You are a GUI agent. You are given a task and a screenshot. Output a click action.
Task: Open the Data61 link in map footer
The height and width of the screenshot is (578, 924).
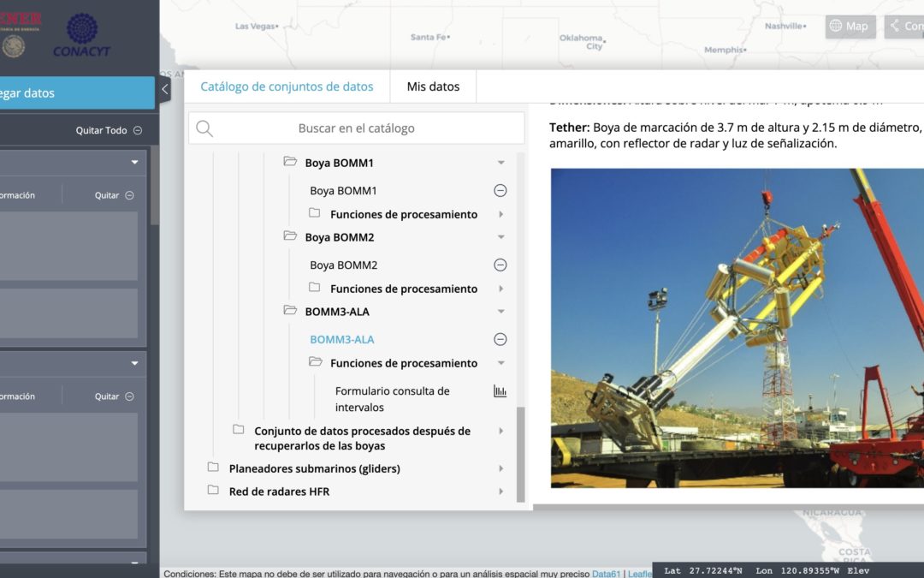click(606, 573)
